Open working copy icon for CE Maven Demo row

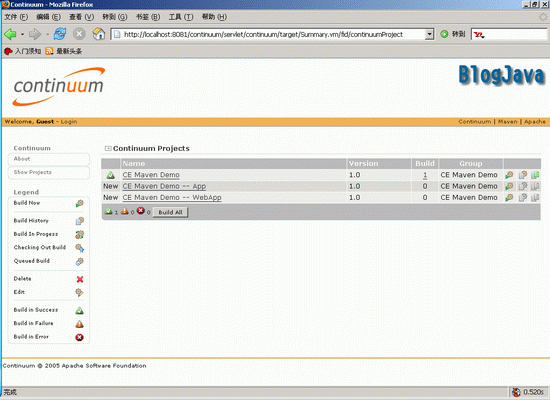535,175
